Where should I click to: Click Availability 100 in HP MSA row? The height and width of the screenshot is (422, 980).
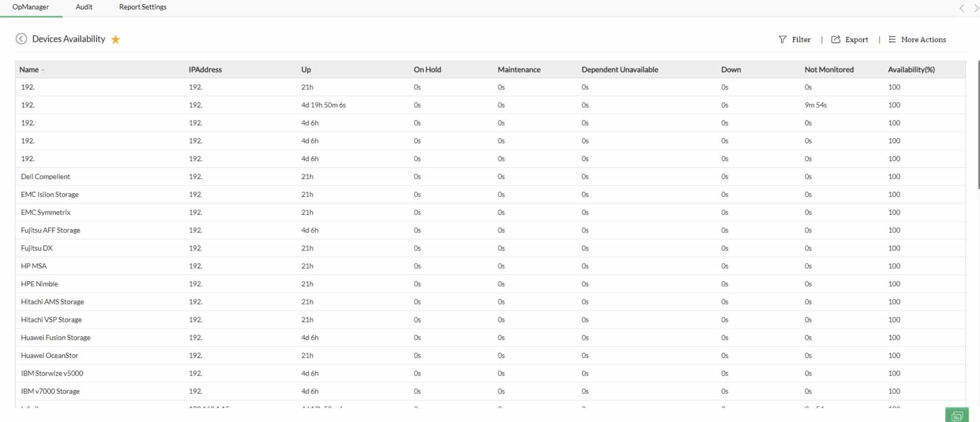pyautogui.click(x=894, y=266)
